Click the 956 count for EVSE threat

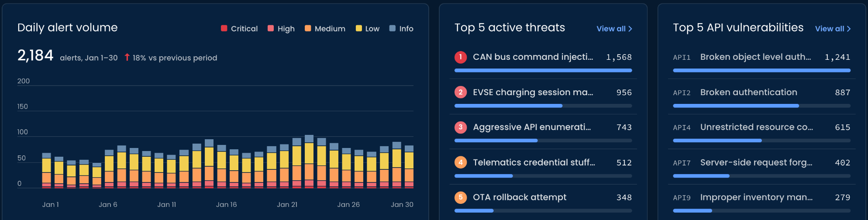click(x=624, y=93)
